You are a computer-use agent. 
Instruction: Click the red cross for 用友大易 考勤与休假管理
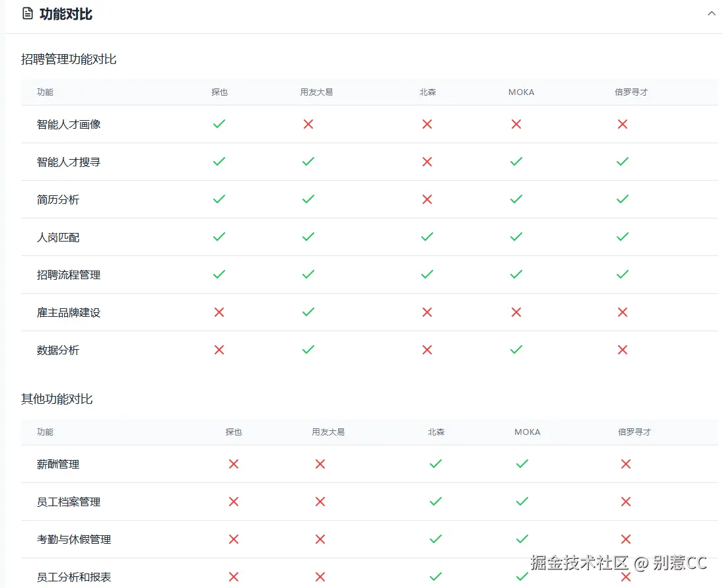pos(320,539)
